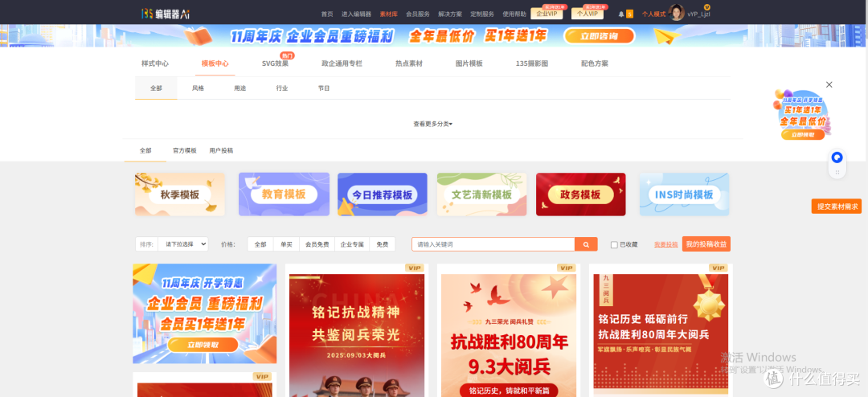Select 用途 category filter

tap(240, 88)
